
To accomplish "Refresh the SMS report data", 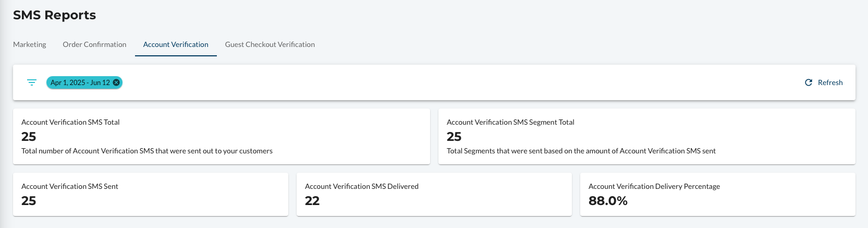I will (824, 82).
